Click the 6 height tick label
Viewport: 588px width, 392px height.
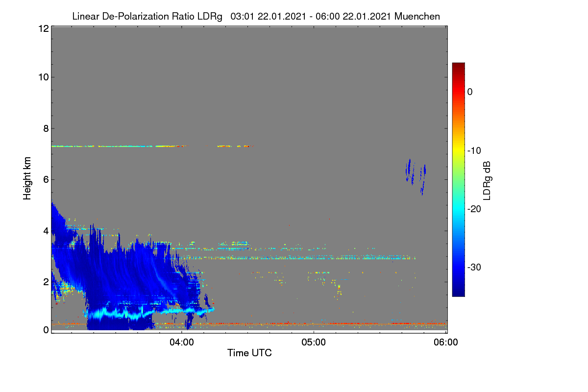46,179
